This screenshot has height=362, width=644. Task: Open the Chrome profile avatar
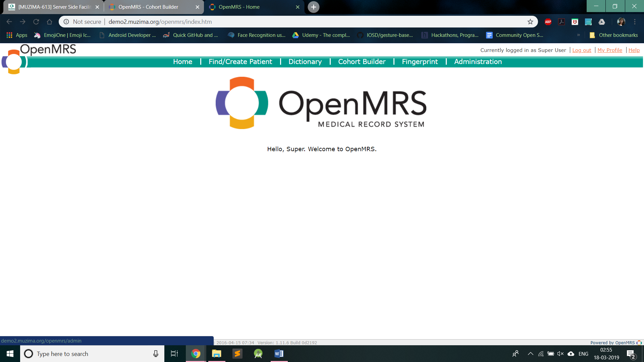tap(621, 22)
